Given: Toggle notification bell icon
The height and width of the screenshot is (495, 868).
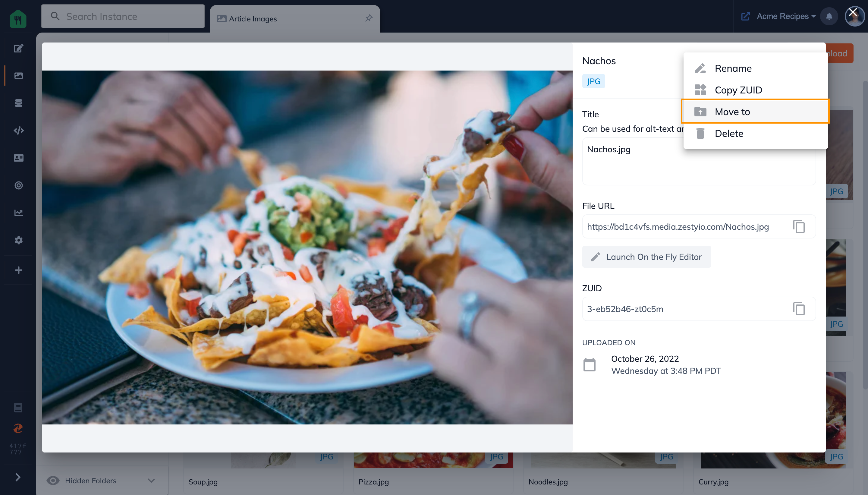Looking at the screenshot, I should pyautogui.click(x=829, y=16).
